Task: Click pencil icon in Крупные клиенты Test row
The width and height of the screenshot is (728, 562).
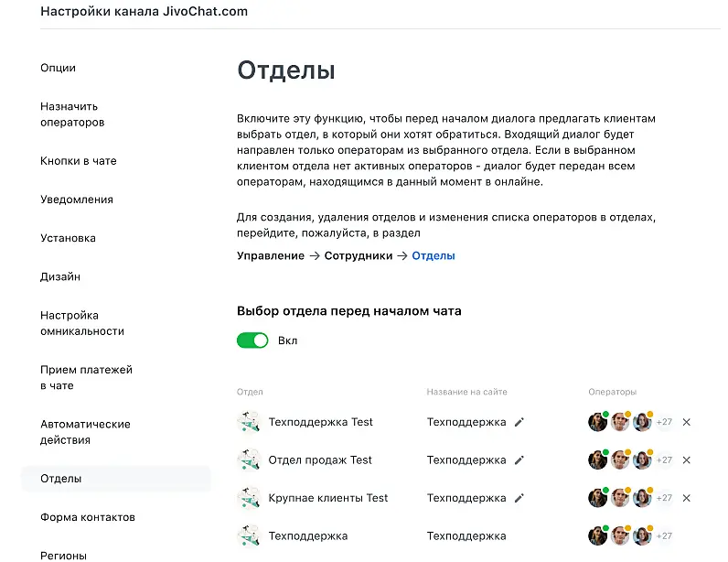Action: click(519, 499)
